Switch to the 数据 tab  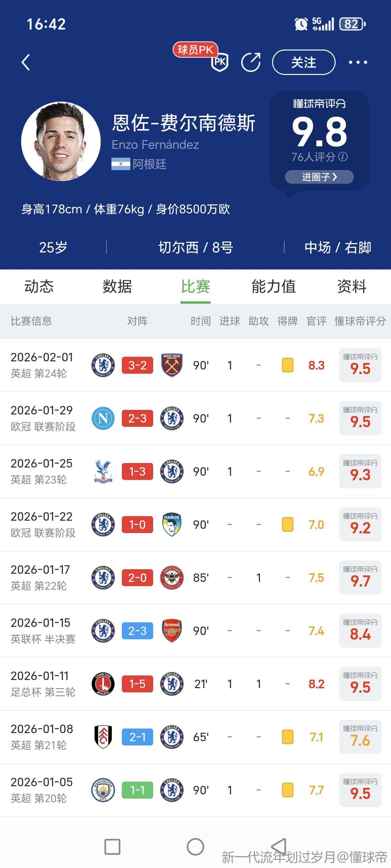[x=117, y=287]
